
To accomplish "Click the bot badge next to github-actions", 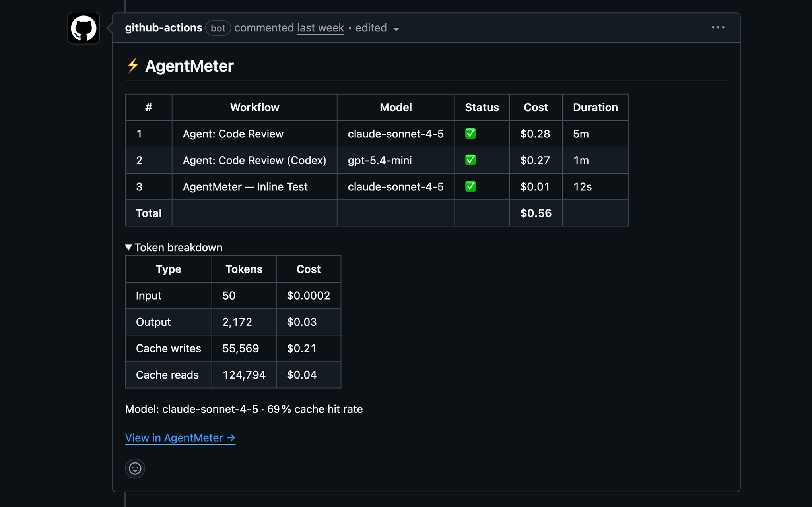I will pyautogui.click(x=218, y=28).
